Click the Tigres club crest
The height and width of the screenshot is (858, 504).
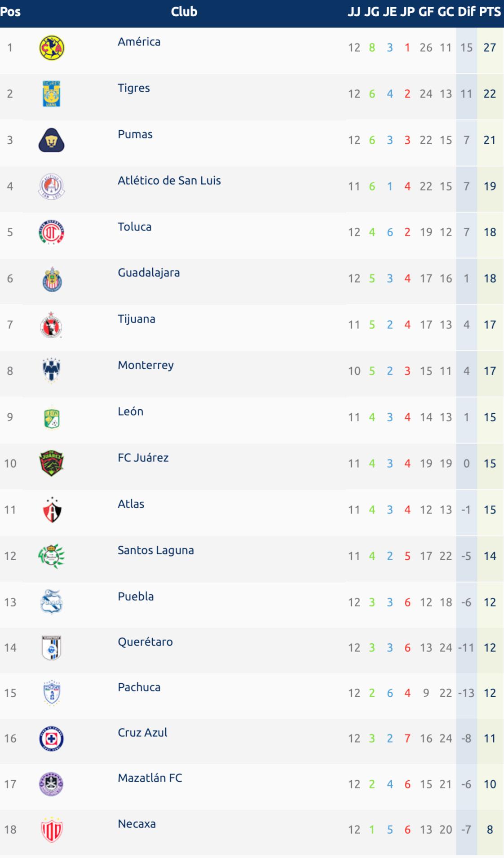[x=52, y=94]
